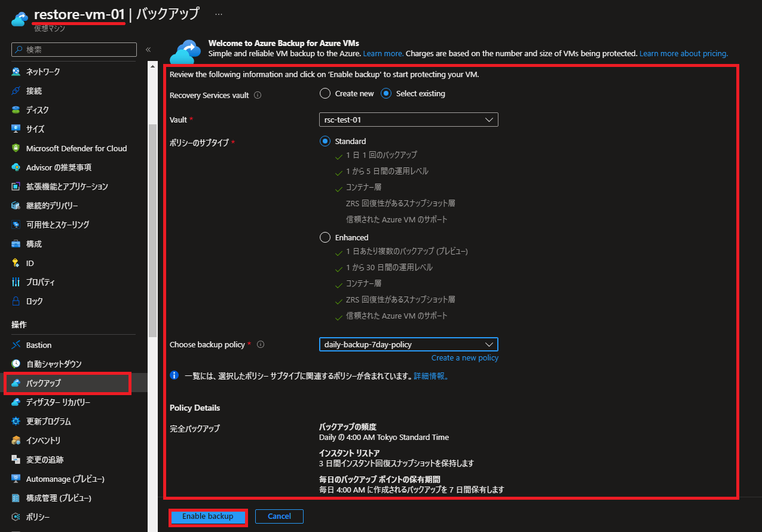Click the インベントリ icon
This screenshot has width=762, height=532.
pos(16,441)
